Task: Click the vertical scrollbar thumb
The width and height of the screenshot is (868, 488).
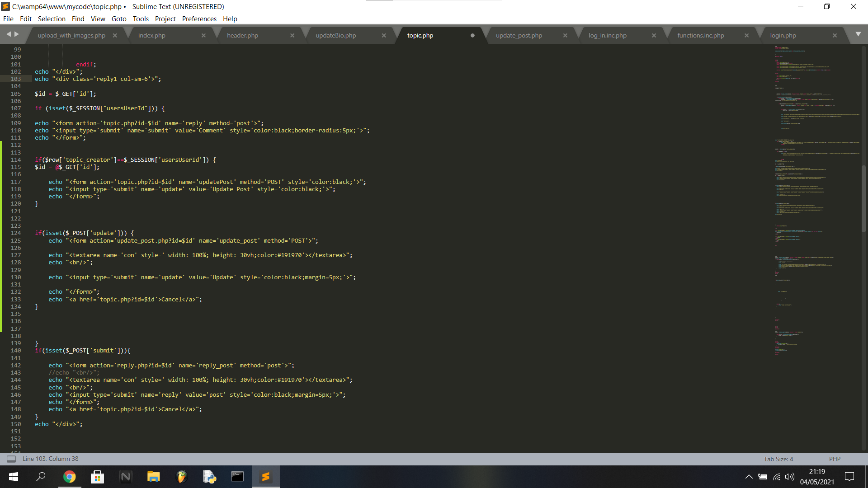Action: coord(863,199)
